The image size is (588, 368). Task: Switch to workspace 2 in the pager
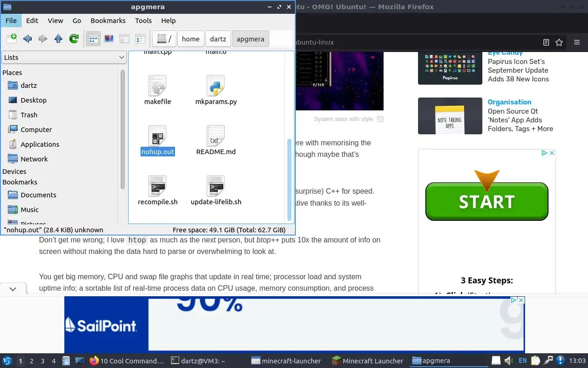pyautogui.click(x=31, y=361)
